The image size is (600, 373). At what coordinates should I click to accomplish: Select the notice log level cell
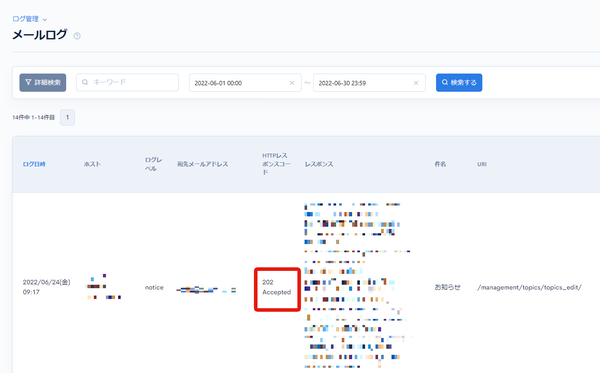point(154,287)
